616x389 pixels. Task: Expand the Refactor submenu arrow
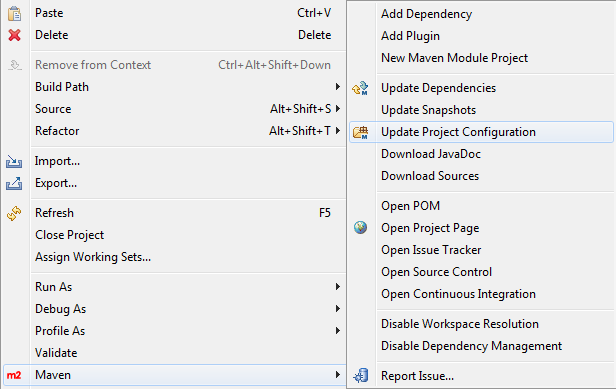(337, 130)
